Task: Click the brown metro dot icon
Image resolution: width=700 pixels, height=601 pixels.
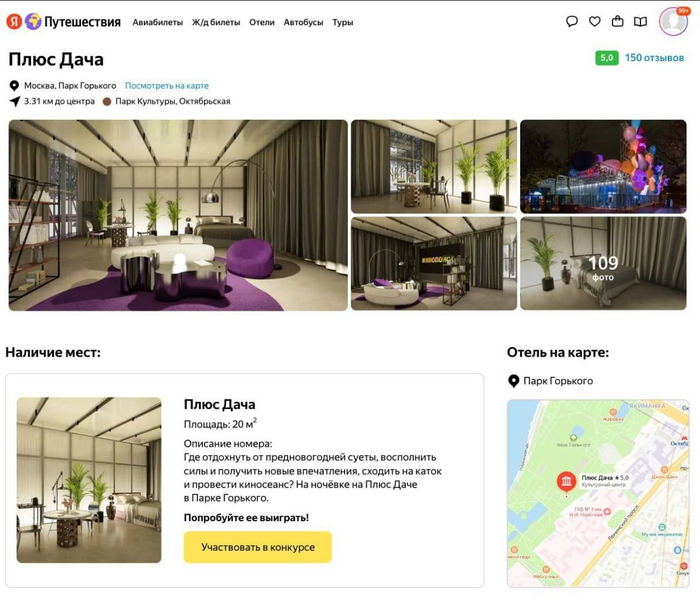Action: (x=107, y=101)
